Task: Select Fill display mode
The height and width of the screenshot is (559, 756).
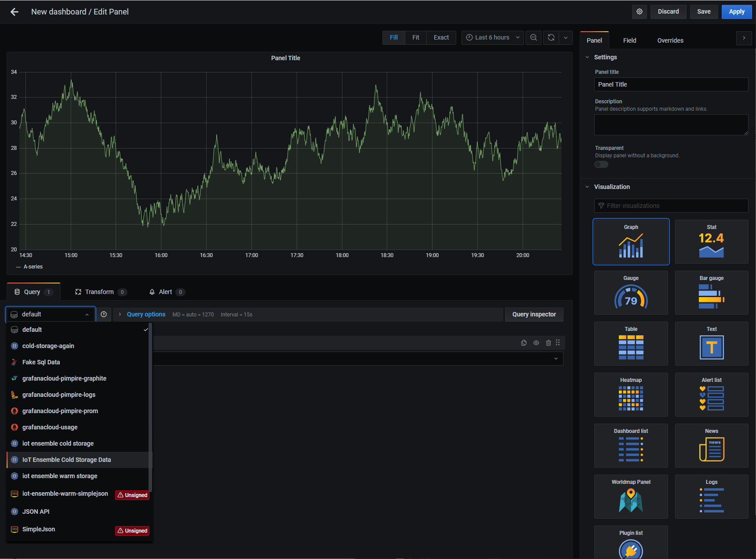Action: click(x=394, y=38)
